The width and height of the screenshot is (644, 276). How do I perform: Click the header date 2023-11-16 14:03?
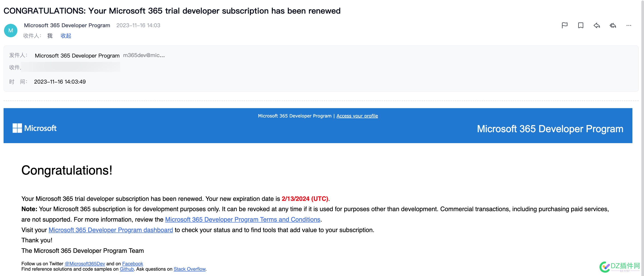[138, 25]
